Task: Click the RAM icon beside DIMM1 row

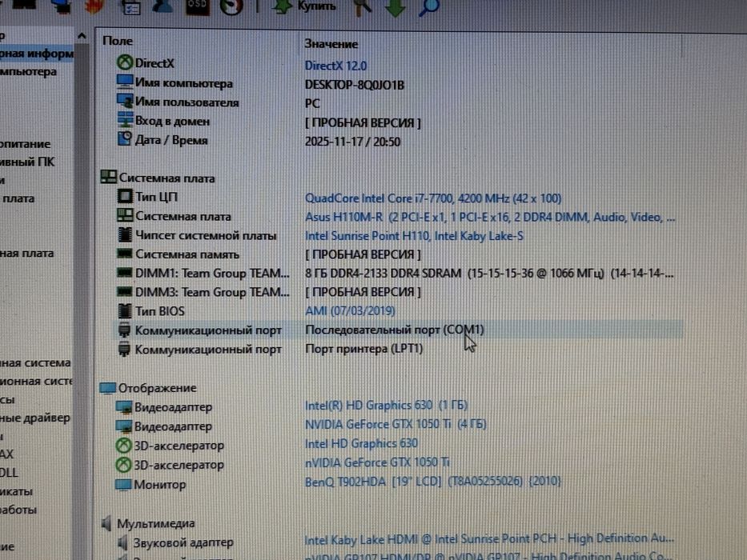Action: tap(125, 272)
